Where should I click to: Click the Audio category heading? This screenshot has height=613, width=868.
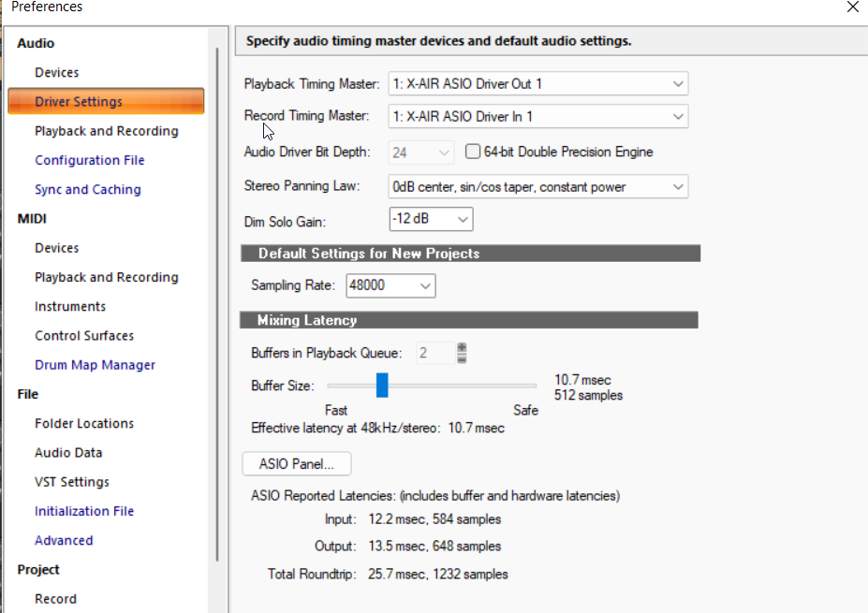(36, 43)
